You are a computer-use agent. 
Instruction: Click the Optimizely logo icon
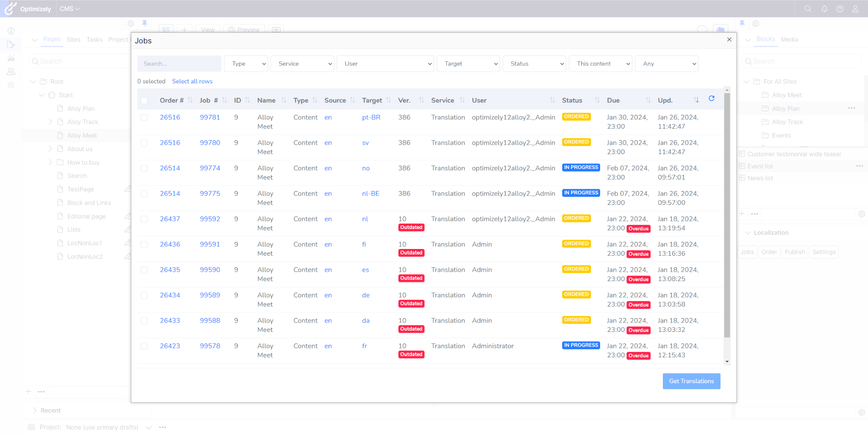coord(11,8)
